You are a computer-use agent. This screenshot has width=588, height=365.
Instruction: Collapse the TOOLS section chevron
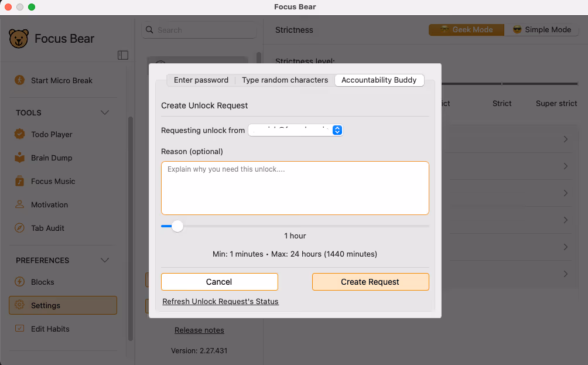pyautogui.click(x=105, y=112)
